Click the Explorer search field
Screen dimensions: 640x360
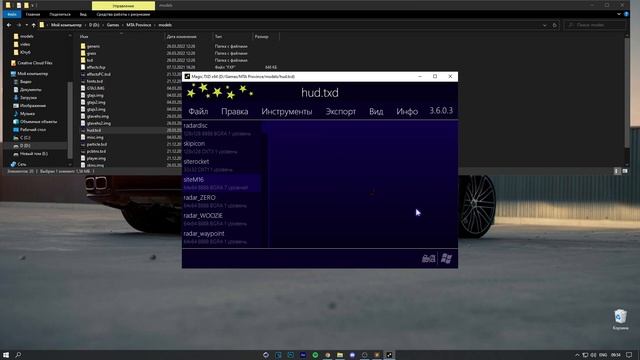tap(594, 25)
